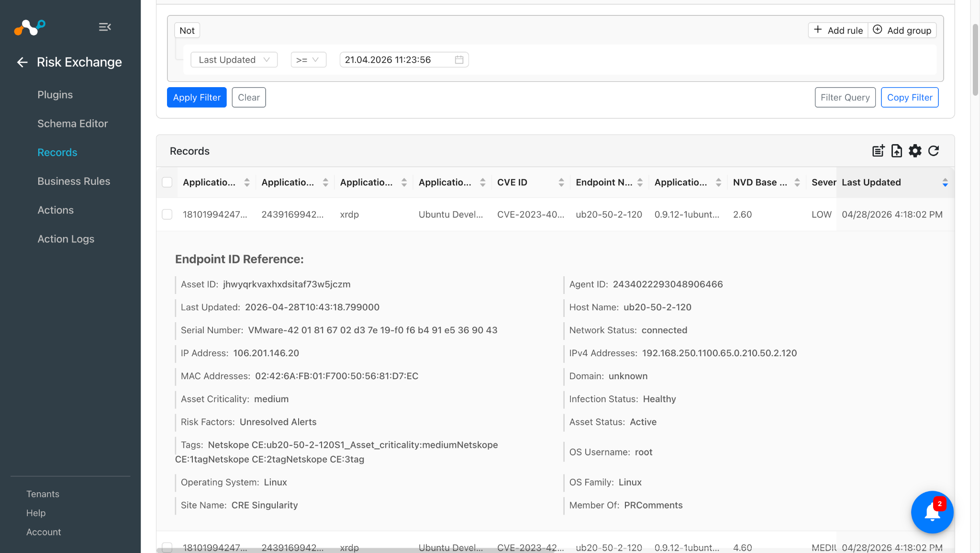Image resolution: width=980 pixels, height=553 pixels.
Task: Click the page vertical scrollbar
Action: click(x=975, y=60)
